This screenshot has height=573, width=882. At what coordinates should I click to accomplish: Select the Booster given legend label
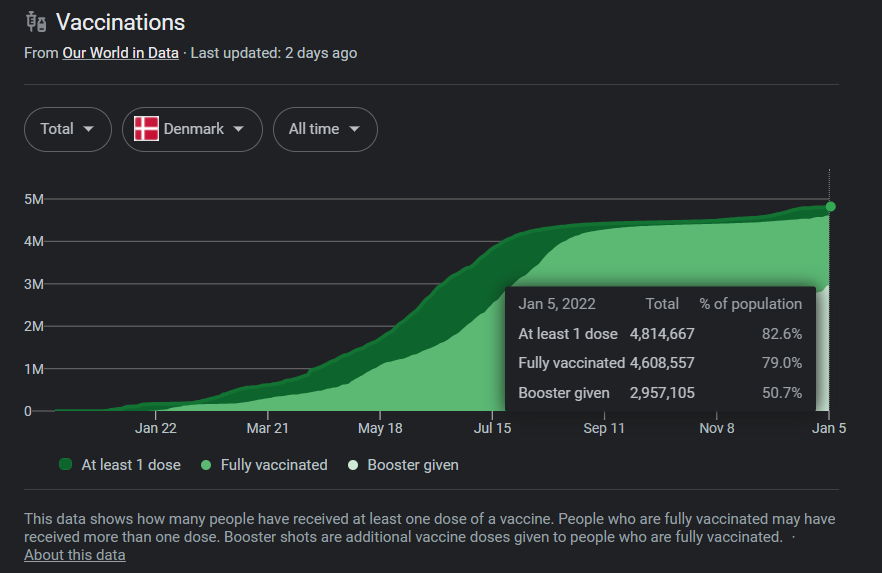pos(413,465)
